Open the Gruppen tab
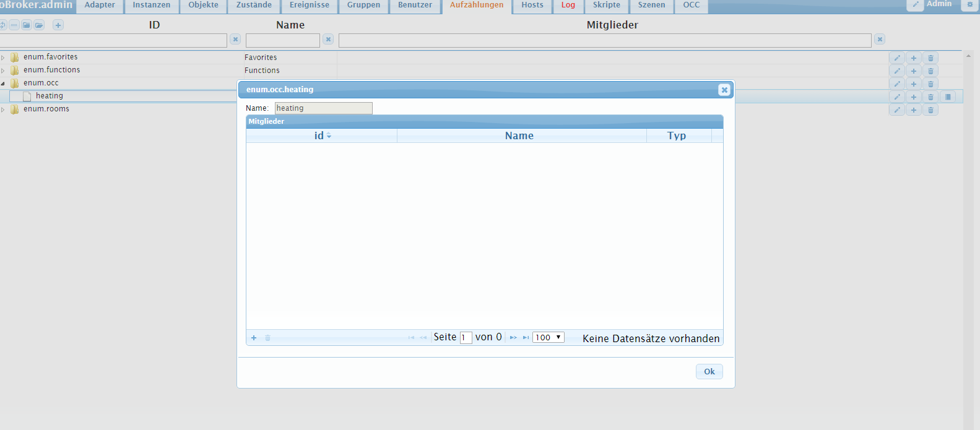Viewport: 980px width, 430px height. point(363,6)
